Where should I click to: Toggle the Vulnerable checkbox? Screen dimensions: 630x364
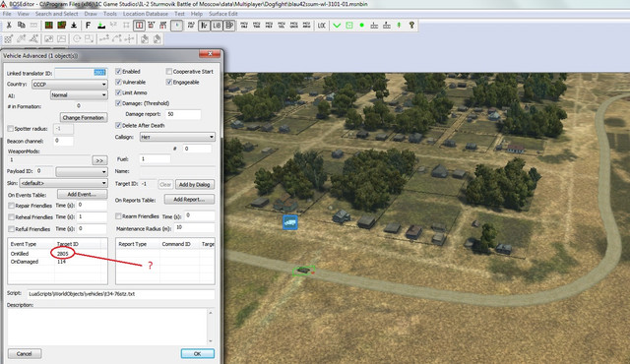tap(118, 82)
